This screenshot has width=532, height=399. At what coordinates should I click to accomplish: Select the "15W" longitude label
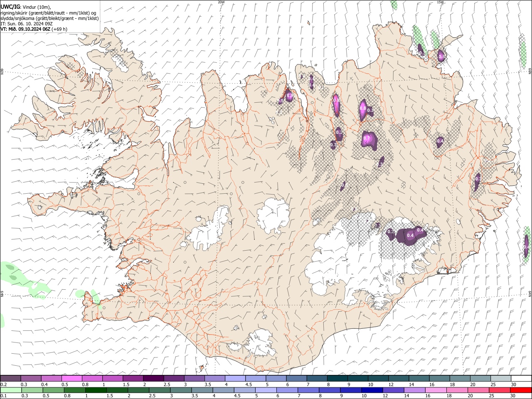pyautogui.click(x=440, y=2)
